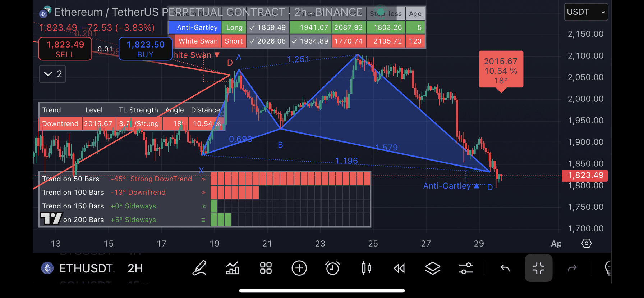The width and height of the screenshot is (644, 298).
Task: Tap the date label 25 on time axis
Action: coord(373,244)
